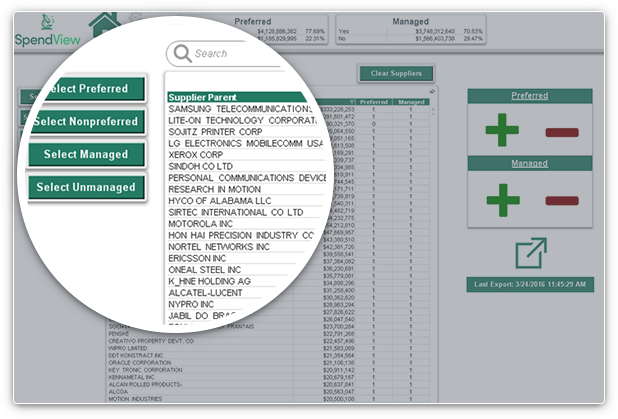Select HYCO OF ALABAMA LLC row

[220, 201]
